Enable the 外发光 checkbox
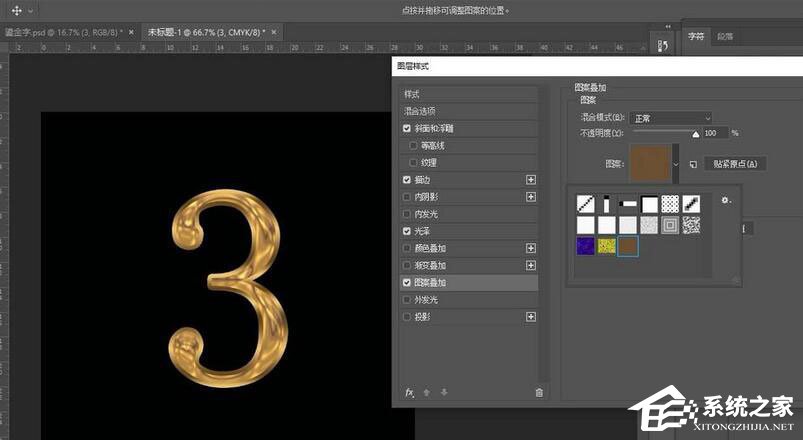This screenshot has width=803, height=440. click(x=407, y=300)
